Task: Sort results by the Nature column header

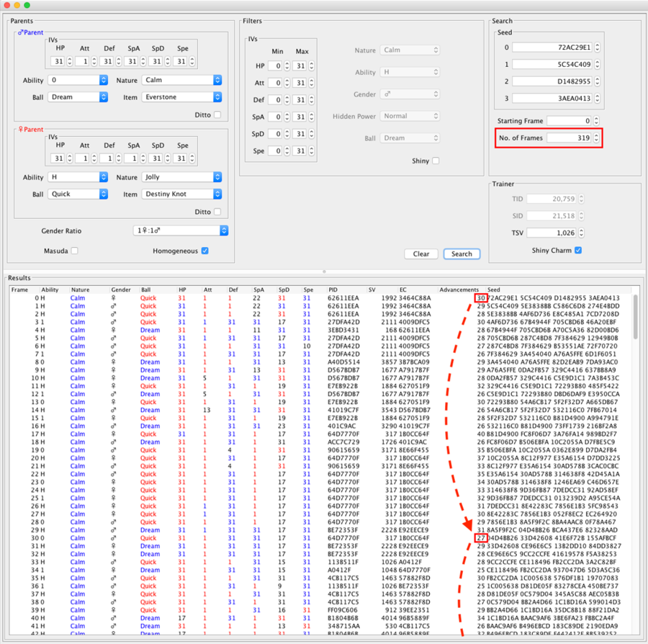Action: [80, 290]
